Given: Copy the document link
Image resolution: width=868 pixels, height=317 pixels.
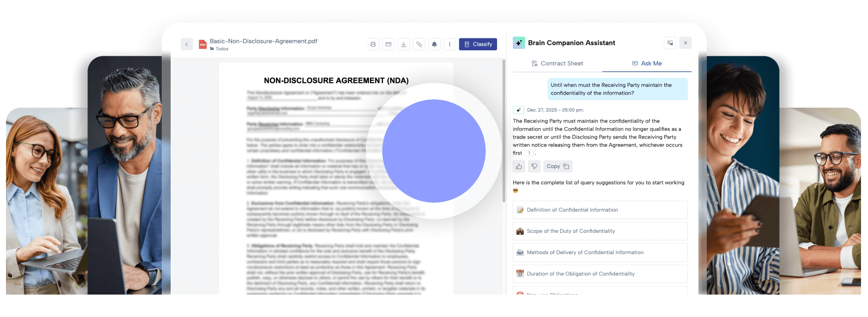Looking at the screenshot, I should coord(419,44).
